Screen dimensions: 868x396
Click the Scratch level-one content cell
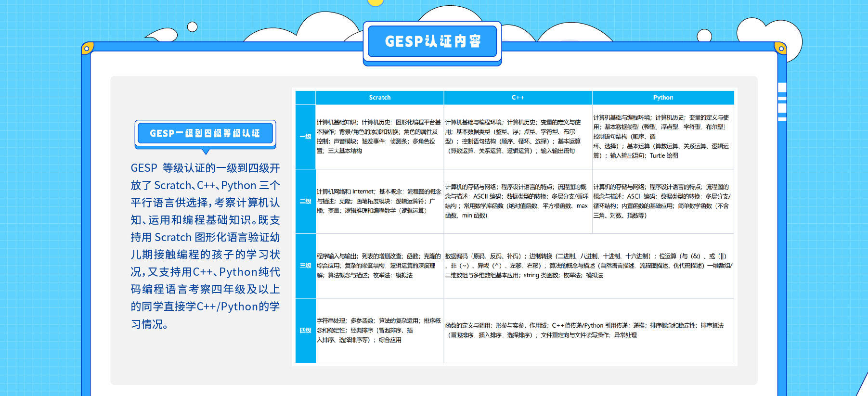point(379,137)
